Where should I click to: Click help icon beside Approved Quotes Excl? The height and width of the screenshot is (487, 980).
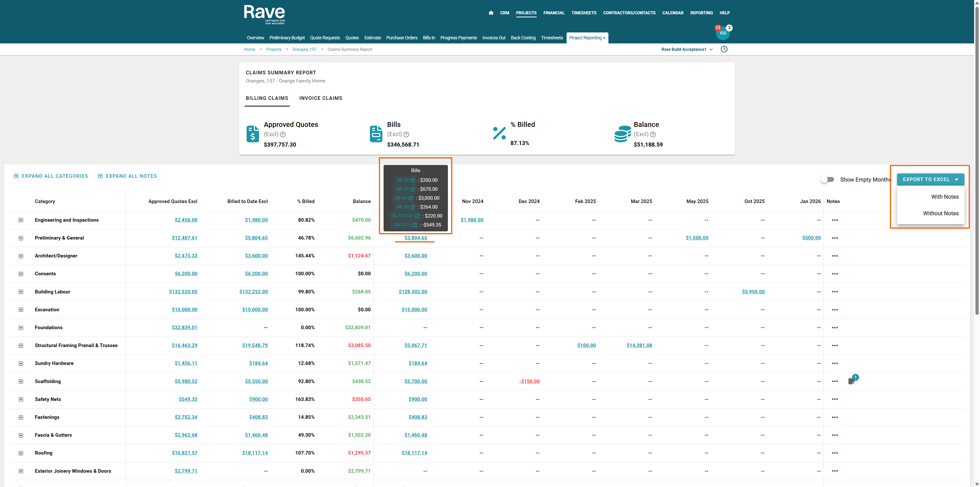point(283,134)
